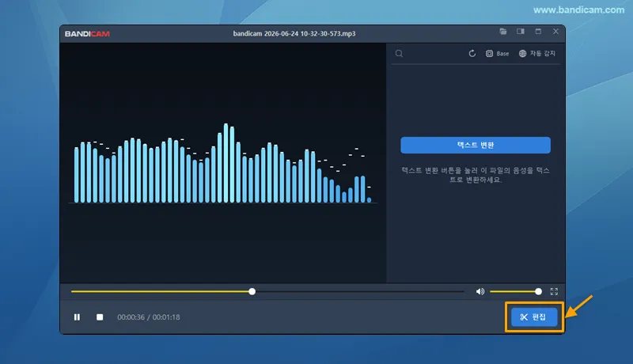Viewport: 633px width, 364px height.
Task: Pause the audio playback
Action: pos(77,317)
